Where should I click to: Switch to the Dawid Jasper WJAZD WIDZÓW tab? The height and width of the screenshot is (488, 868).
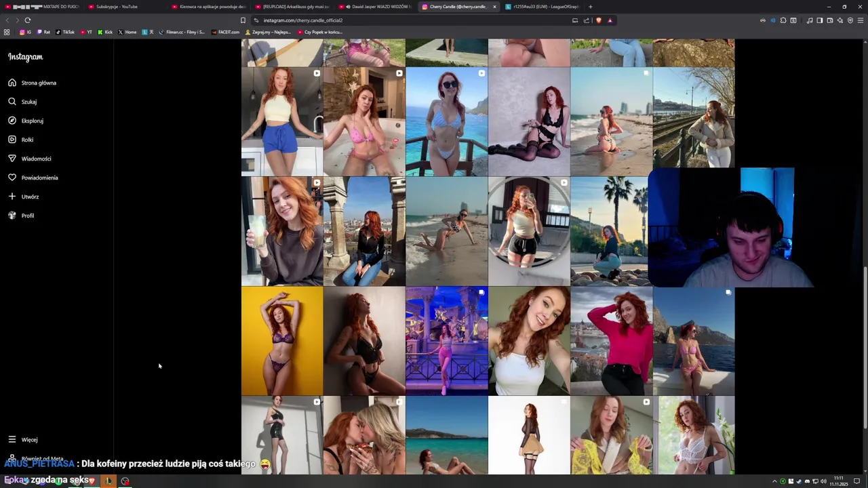coord(376,7)
